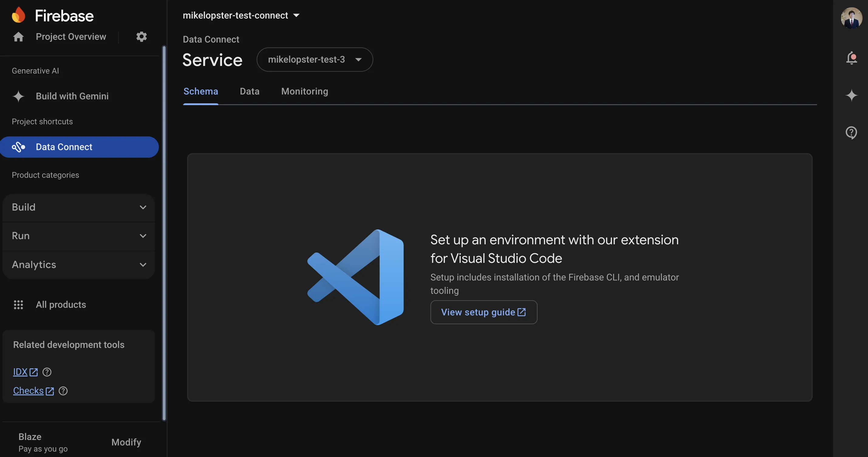This screenshot has width=868, height=457.
Task: Open user account avatar
Action: [x=852, y=18]
